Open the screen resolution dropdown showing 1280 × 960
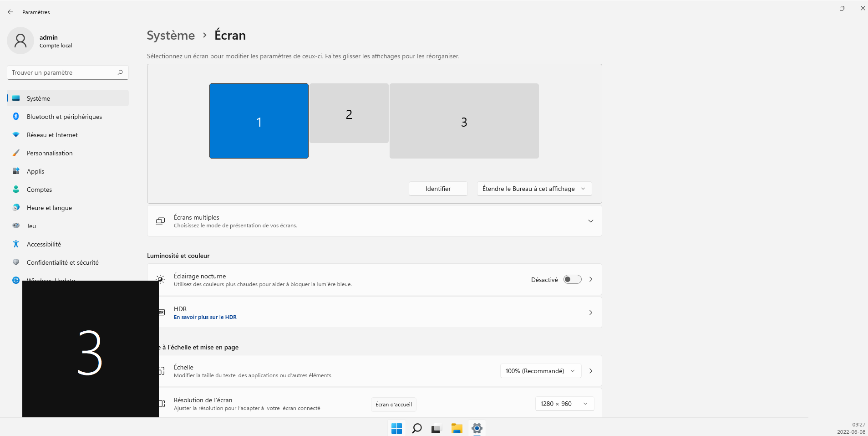 564,403
